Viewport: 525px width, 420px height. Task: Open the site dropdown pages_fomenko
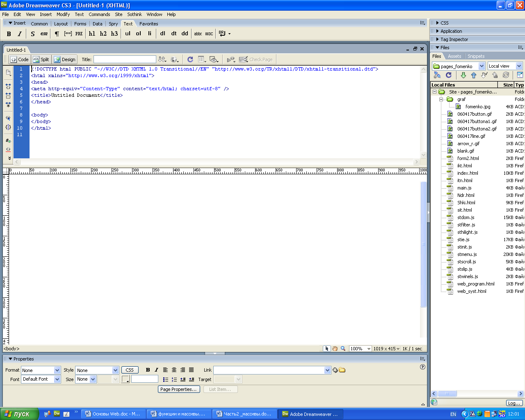point(459,66)
